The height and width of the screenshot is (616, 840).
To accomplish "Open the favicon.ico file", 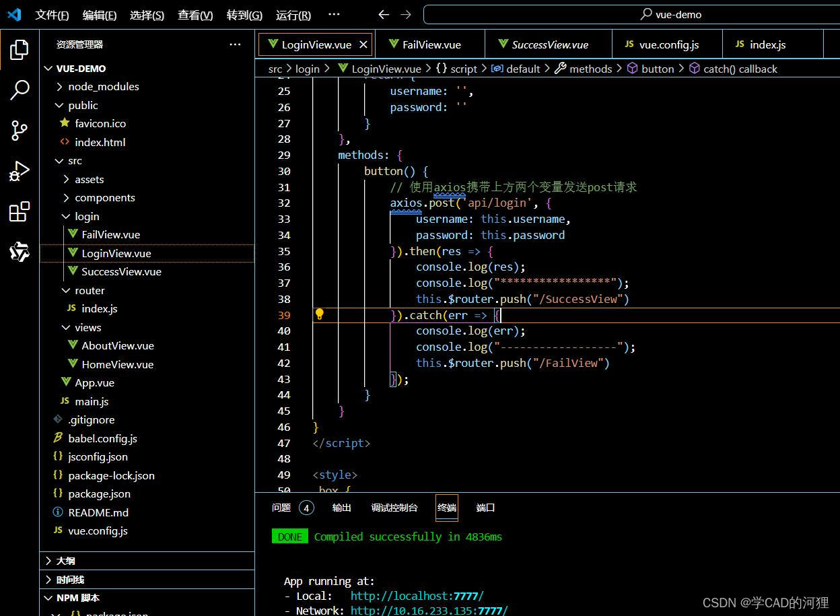I will point(100,123).
